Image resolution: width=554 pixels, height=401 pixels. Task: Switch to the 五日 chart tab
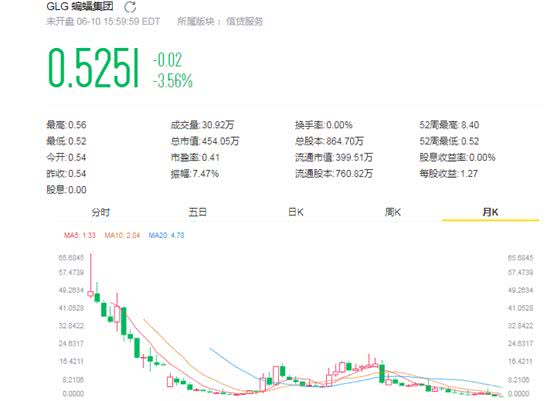coord(198,212)
